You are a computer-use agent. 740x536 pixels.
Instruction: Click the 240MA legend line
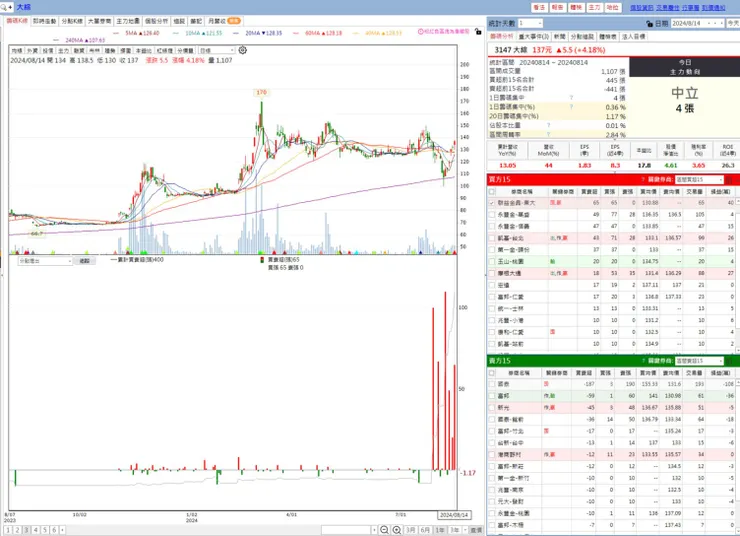pos(79,41)
